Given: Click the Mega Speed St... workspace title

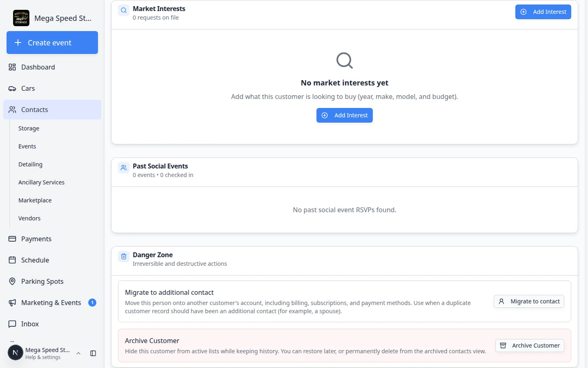Looking at the screenshot, I should point(63,18).
